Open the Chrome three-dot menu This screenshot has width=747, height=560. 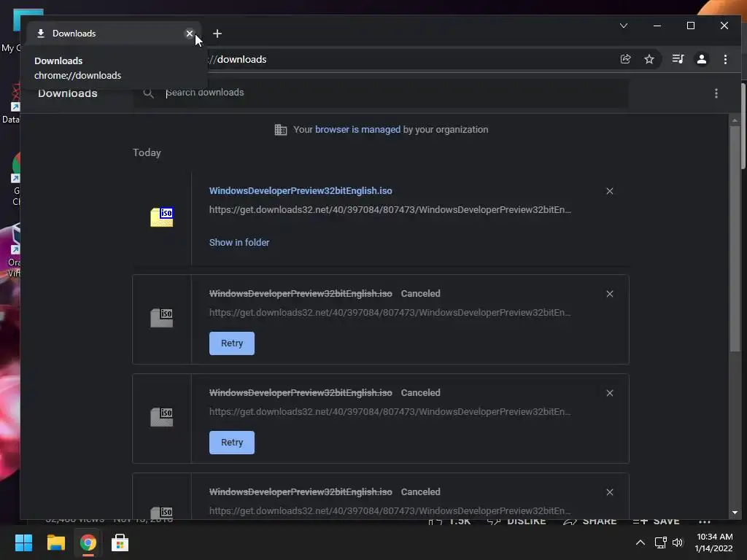tap(725, 59)
